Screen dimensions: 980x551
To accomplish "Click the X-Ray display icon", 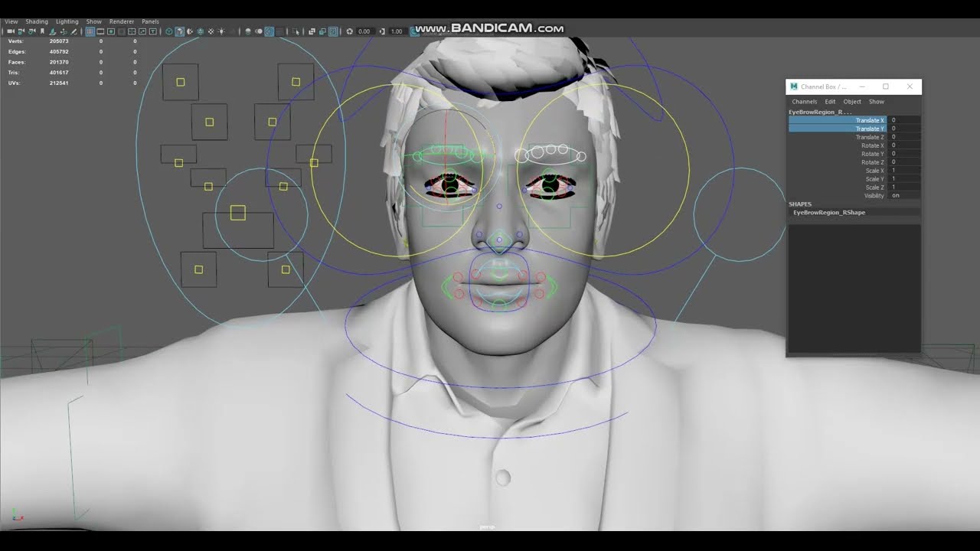I will [312, 31].
